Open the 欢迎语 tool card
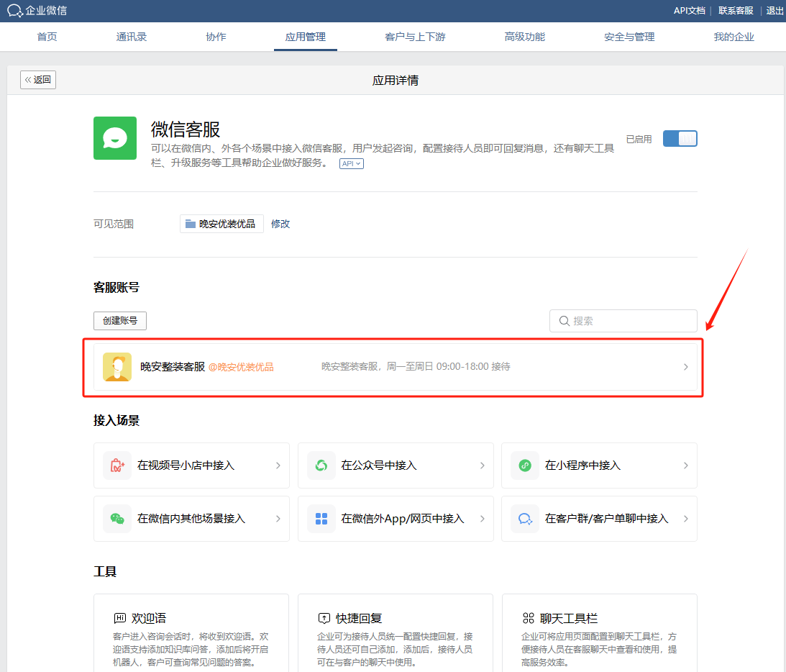Viewport: 786px width, 672px height. coord(191,633)
